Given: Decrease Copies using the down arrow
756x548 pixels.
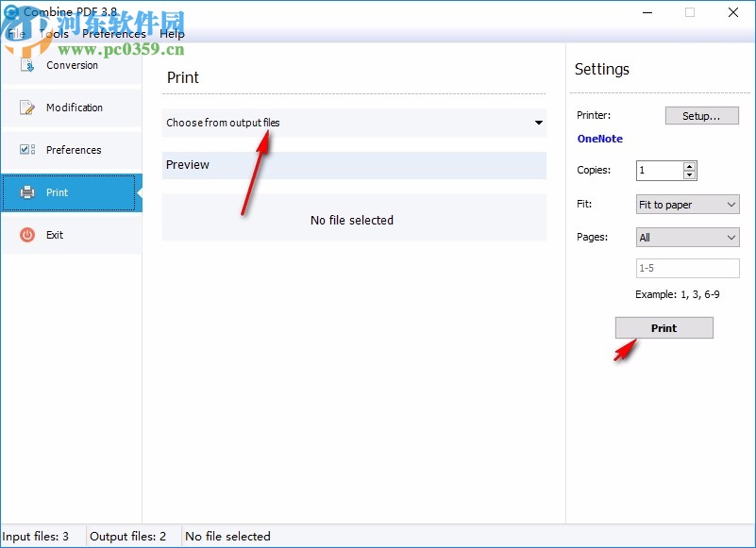Looking at the screenshot, I should [x=689, y=174].
